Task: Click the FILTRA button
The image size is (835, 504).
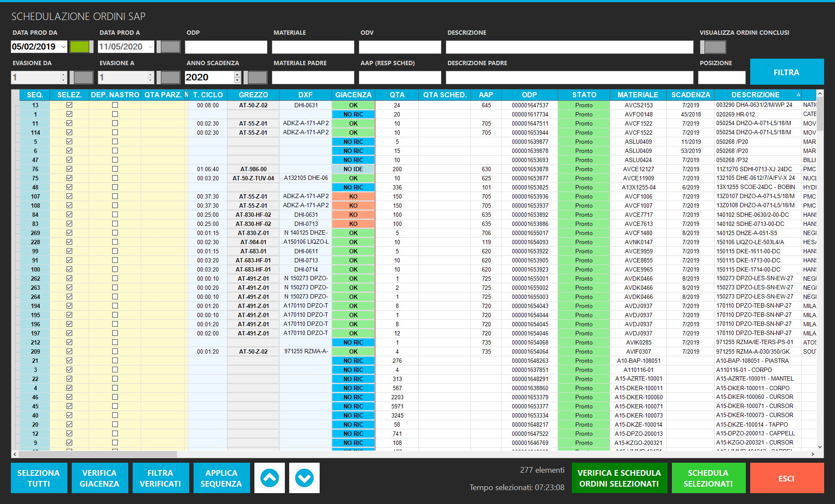Action: click(x=787, y=72)
